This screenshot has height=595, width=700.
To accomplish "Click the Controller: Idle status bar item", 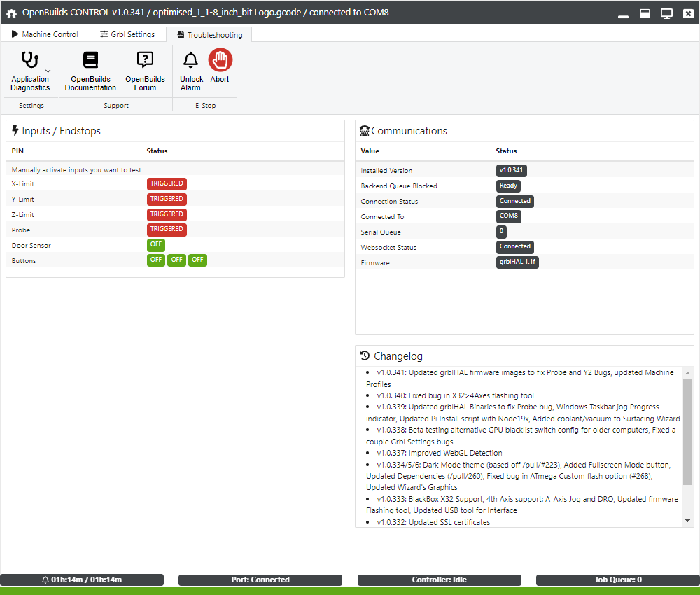I will click(x=439, y=580).
